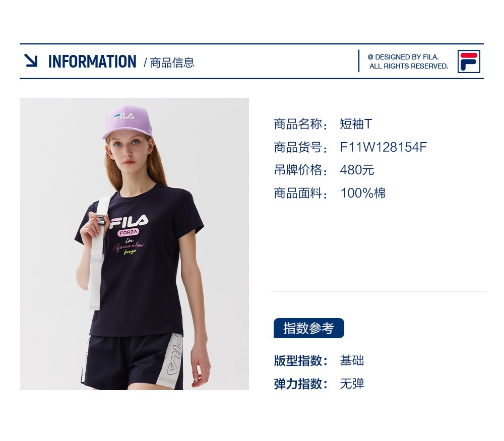The width and height of the screenshot is (504, 441).
Task: Click the diagonal arrow icon beside INFORMATION
Action: click(x=31, y=61)
